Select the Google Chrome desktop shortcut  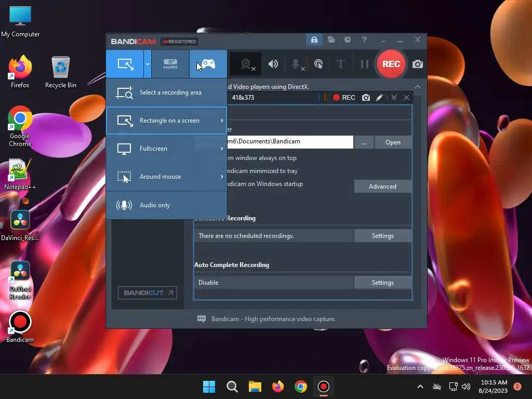[20, 127]
